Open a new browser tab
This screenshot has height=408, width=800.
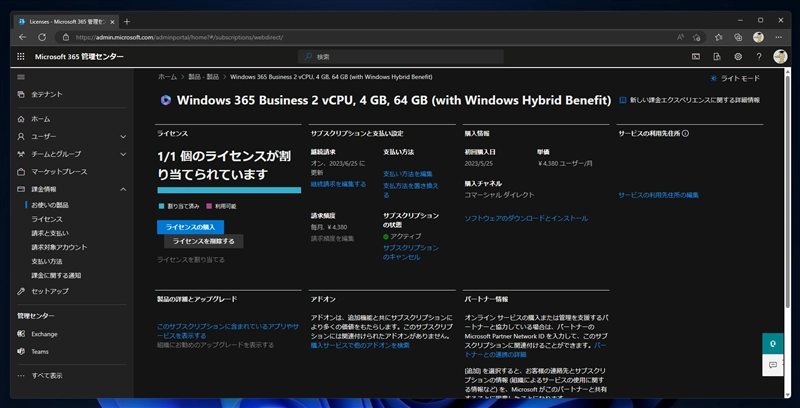point(127,21)
